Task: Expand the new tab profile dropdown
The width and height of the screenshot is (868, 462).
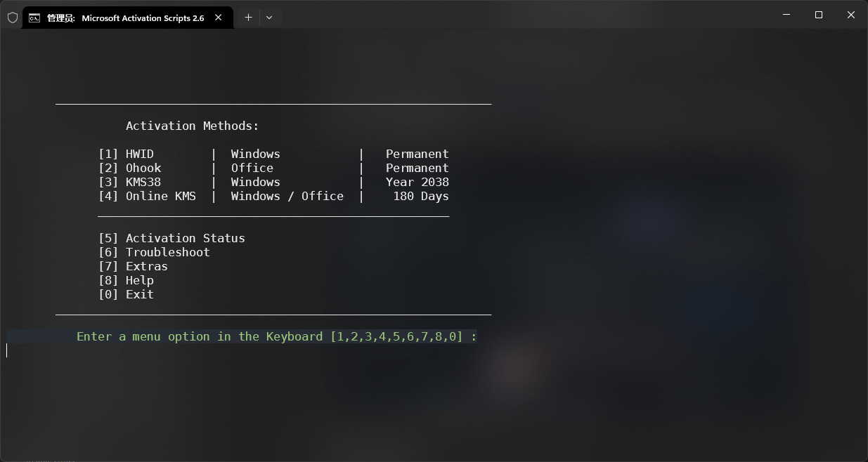Action: (x=269, y=18)
